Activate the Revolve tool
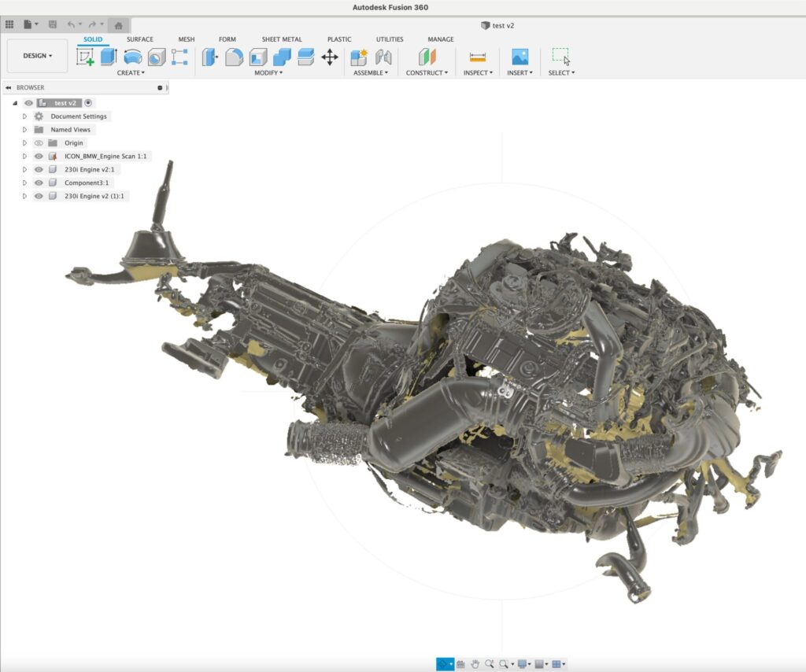The image size is (806, 672). point(134,55)
